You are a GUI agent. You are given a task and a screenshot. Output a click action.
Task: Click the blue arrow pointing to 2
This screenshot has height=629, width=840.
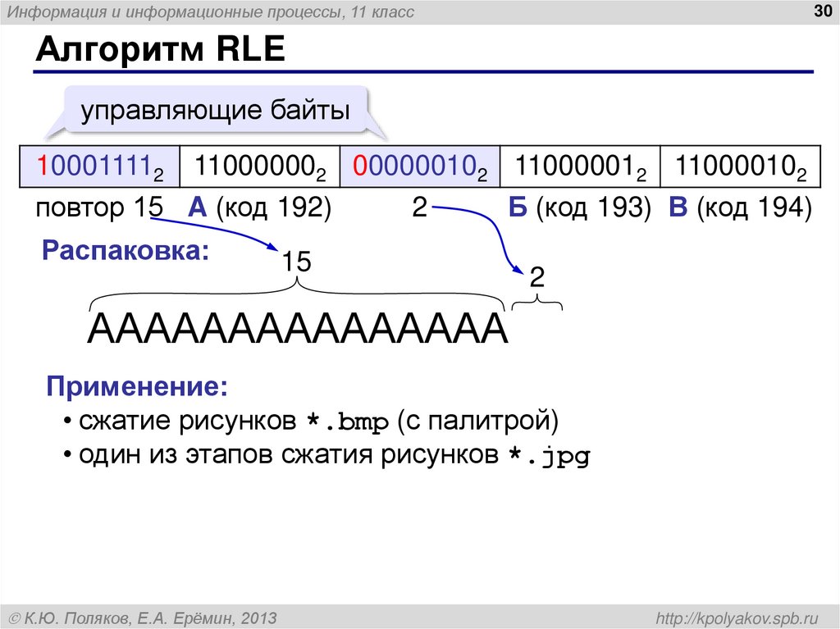tap(476, 242)
